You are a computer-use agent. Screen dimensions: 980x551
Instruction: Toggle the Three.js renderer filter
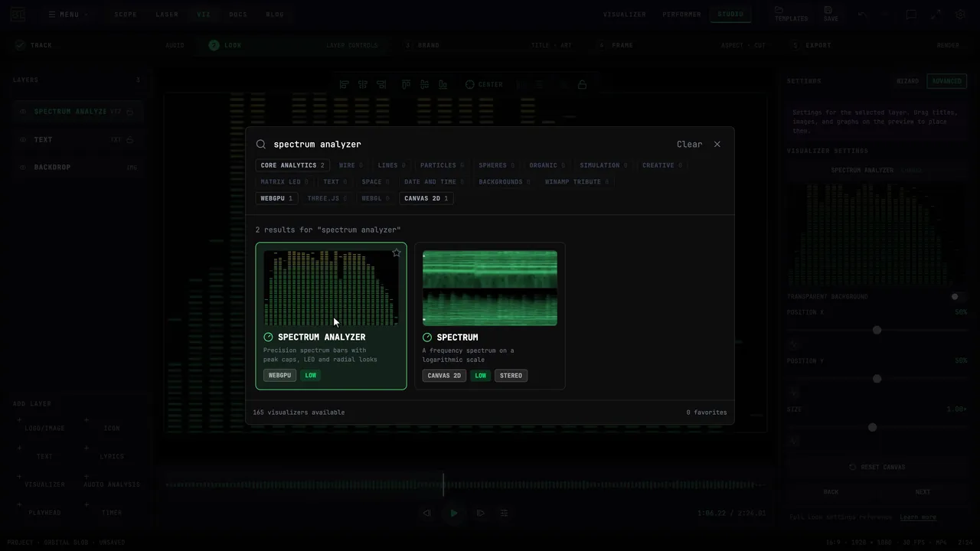click(x=327, y=198)
